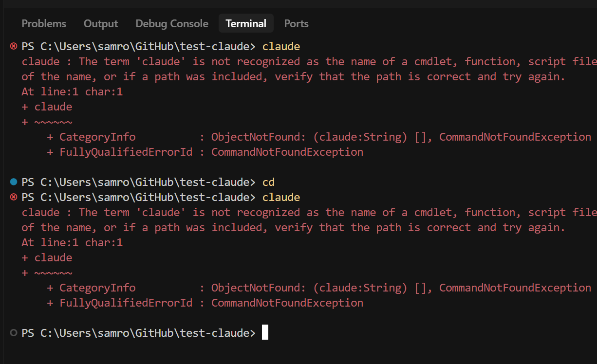Open the Output tab
This screenshot has height=364, width=597.
(x=101, y=23)
